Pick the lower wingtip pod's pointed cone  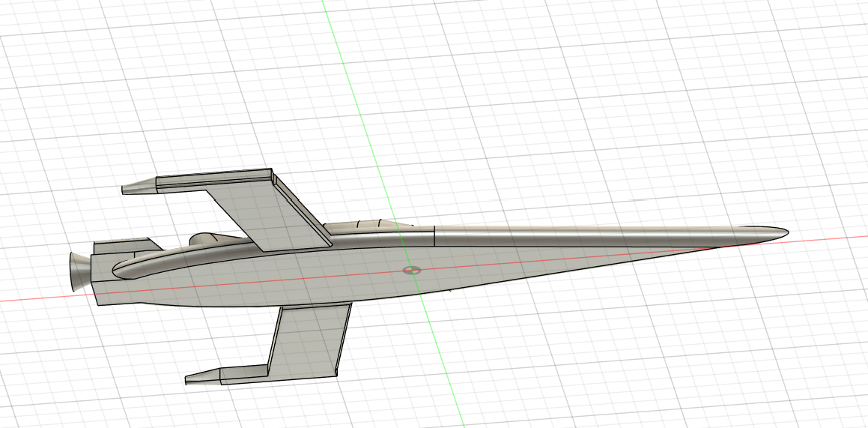pyautogui.click(x=202, y=376)
